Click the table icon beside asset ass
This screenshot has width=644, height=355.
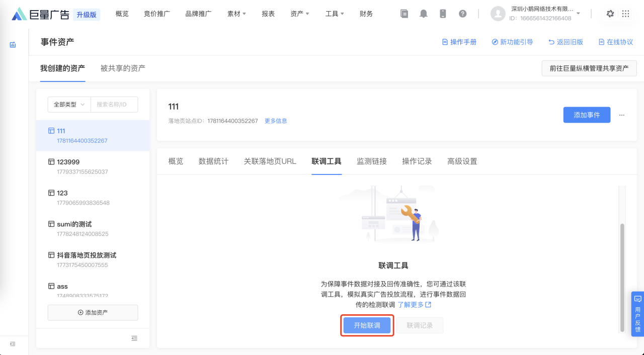pyautogui.click(x=51, y=286)
